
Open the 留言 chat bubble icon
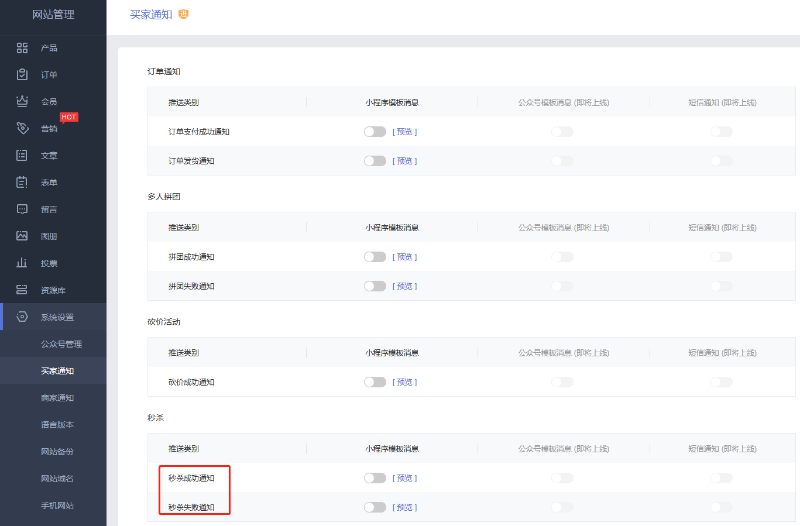22,209
